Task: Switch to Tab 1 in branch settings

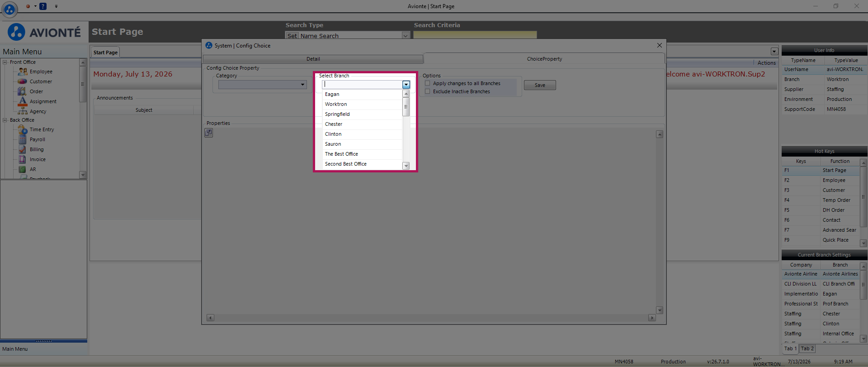Action: tap(791, 348)
